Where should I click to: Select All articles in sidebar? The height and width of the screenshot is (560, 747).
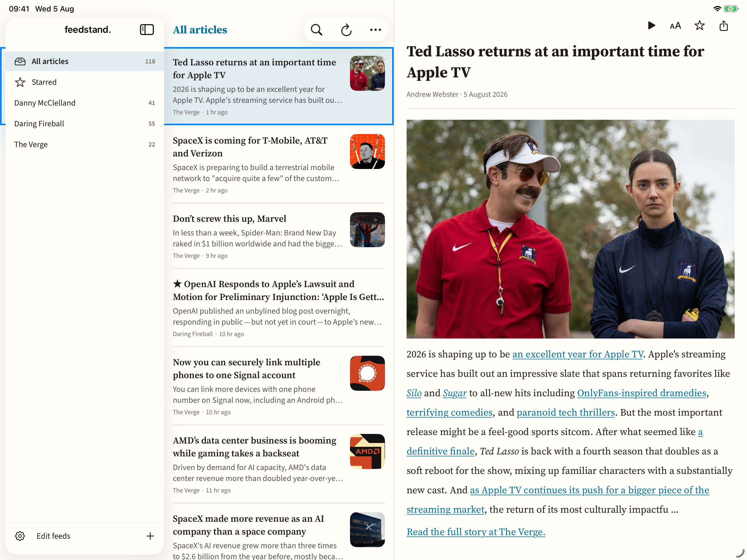click(x=85, y=61)
